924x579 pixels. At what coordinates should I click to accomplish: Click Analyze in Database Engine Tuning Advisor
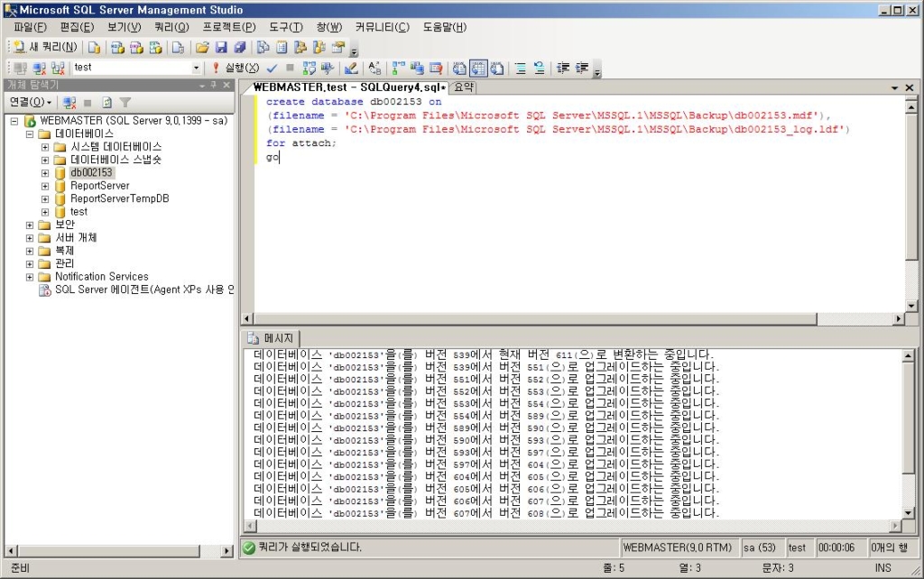tap(328, 69)
